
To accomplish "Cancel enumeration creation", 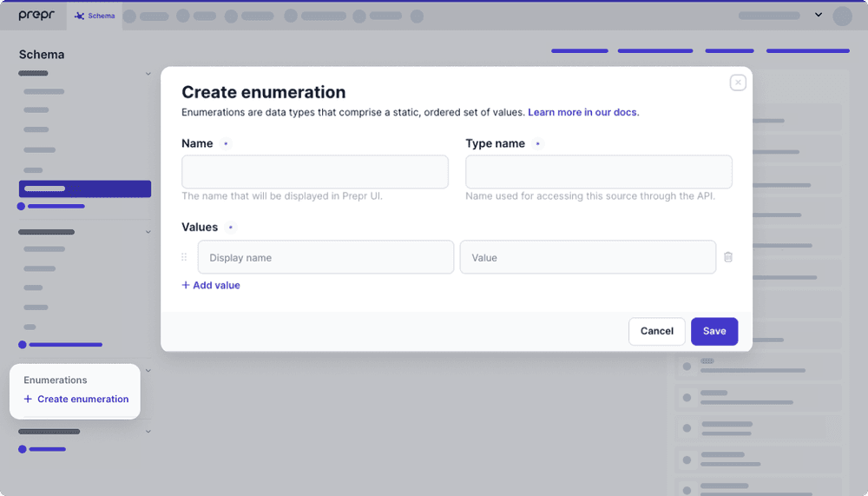I will (x=656, y=332).
